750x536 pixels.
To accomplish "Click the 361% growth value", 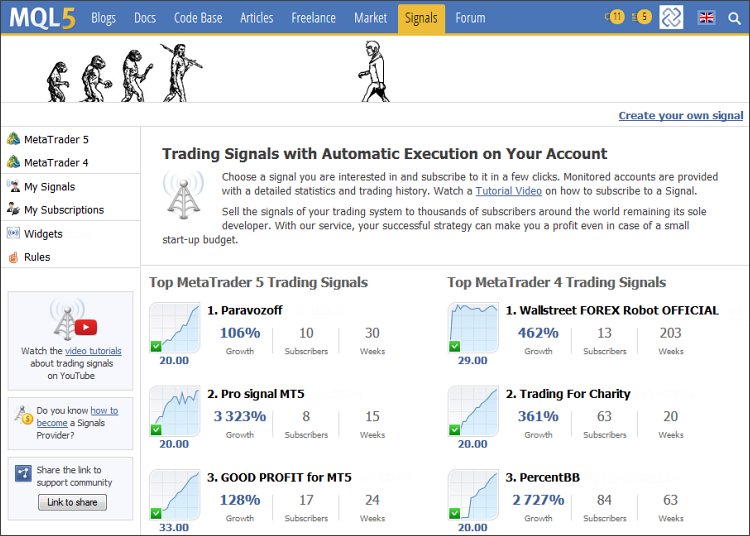I will [x=538, y=416].
